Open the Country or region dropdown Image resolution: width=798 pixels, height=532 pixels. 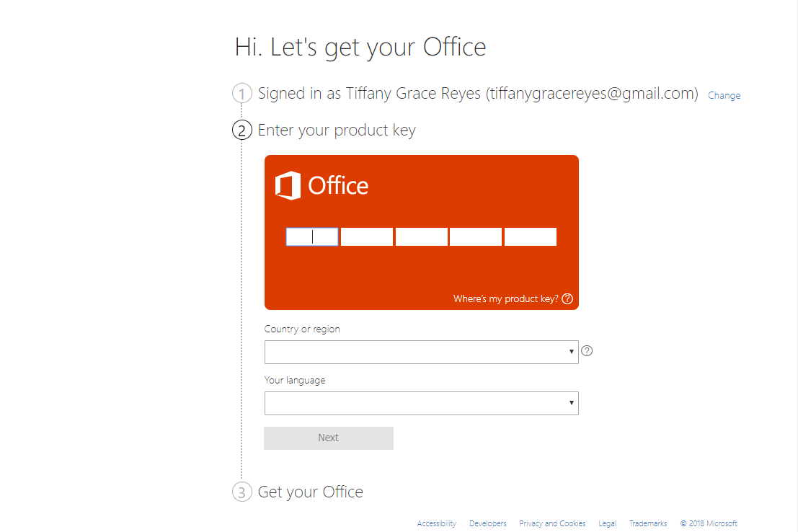coord(422,353)
